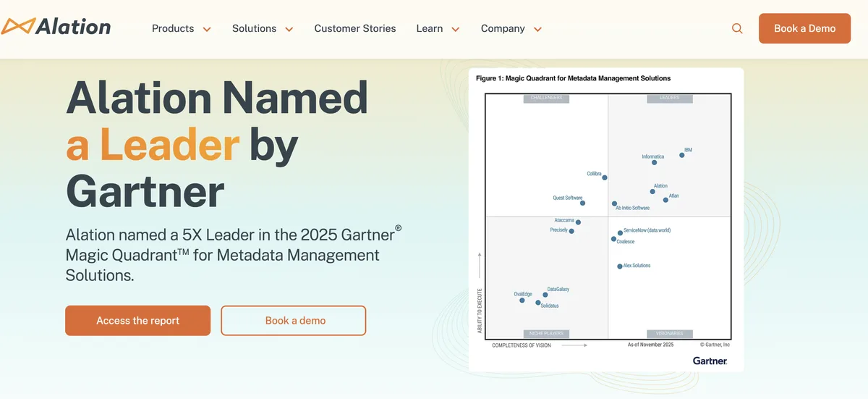Click the DataGalaxy label
This screenshot has width=868, height=399.
pyautogui.click(x=558, y=289)
